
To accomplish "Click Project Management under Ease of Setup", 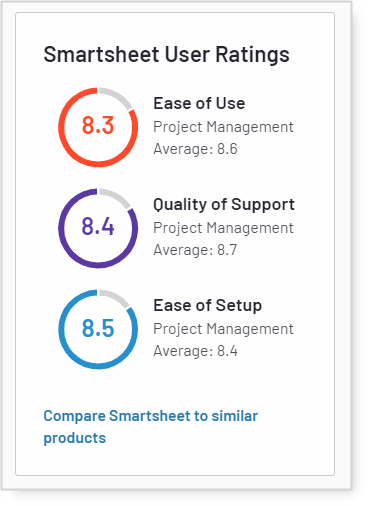I will (x=223, y=329).
